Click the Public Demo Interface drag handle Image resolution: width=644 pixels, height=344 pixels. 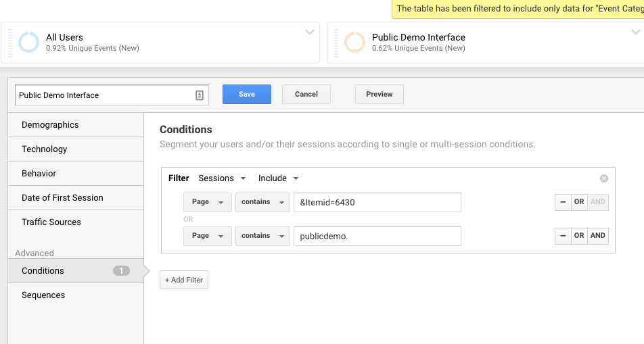(x=336, y=43)
